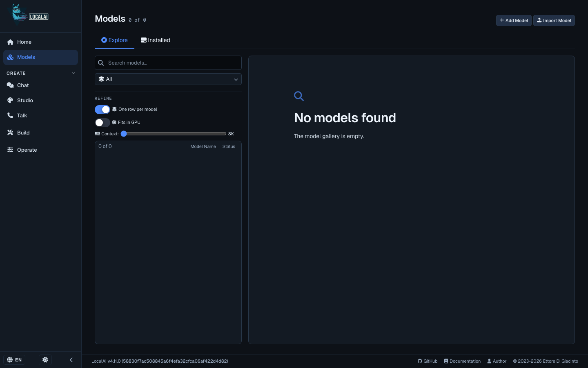Open the Author footer link

(497, 361)
